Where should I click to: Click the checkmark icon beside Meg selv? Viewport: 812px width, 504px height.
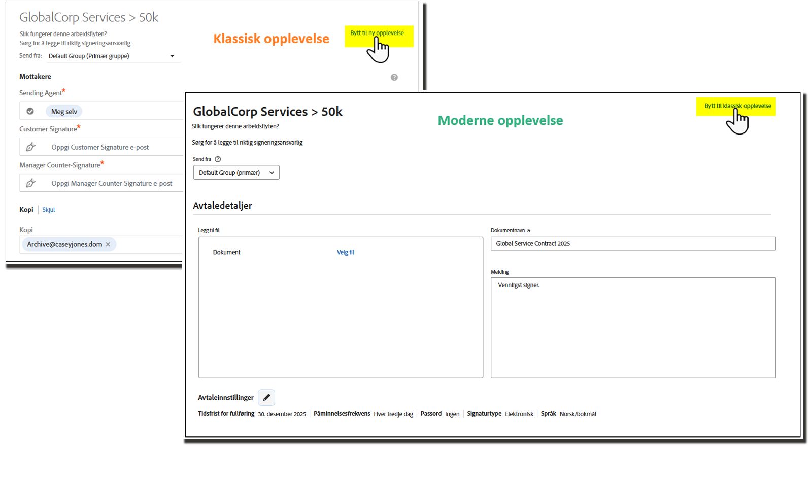(x=30, y=111)
